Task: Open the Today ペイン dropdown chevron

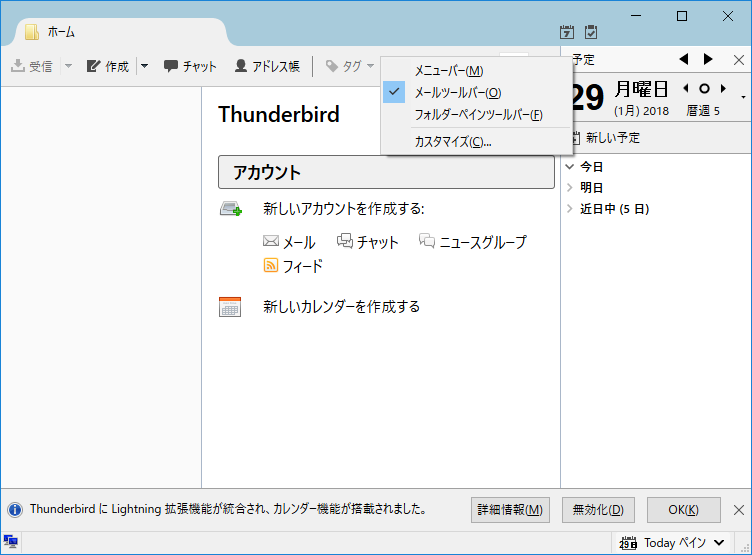Action: point(719,543)
